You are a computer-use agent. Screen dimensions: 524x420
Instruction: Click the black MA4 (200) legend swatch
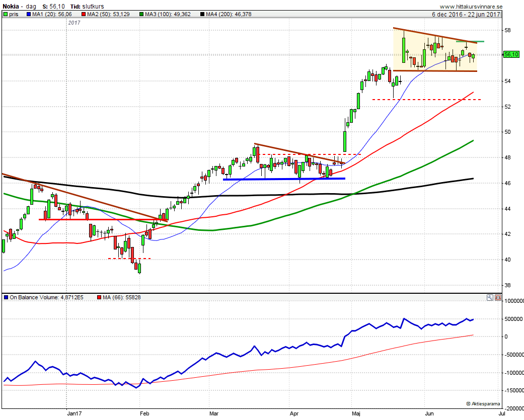pos(202,15)
